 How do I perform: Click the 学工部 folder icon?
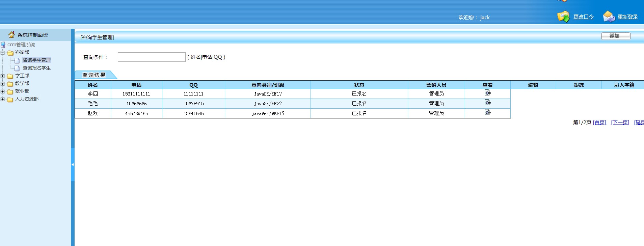coord(10,76)
